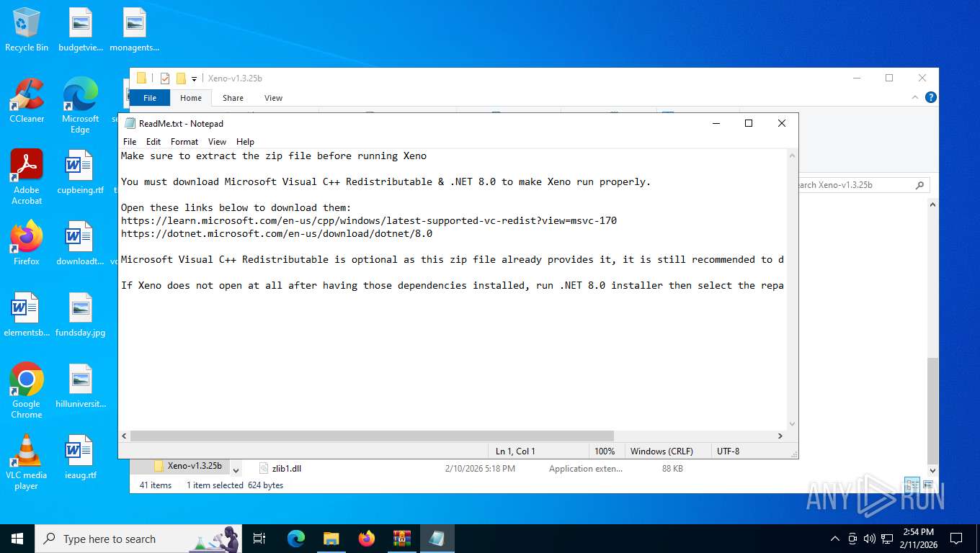Switch to the Share ribbon tab
The width and height of the screenshot is (980, 553).
pos(233,98)
